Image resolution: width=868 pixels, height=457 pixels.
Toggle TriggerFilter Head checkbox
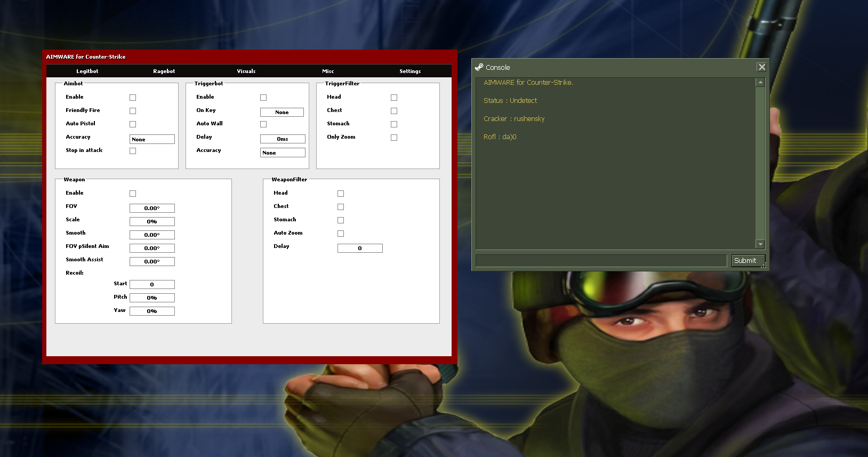(394, 98)
